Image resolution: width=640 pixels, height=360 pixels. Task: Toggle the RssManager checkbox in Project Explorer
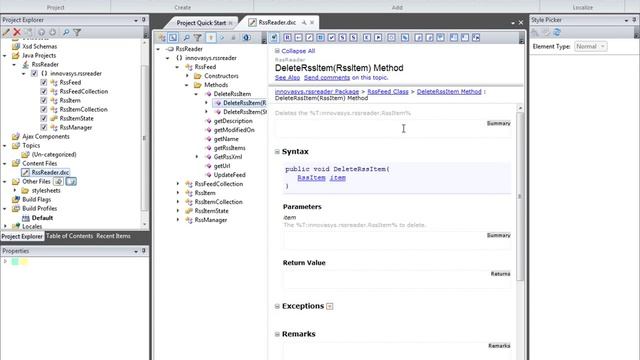click(44, 127)
